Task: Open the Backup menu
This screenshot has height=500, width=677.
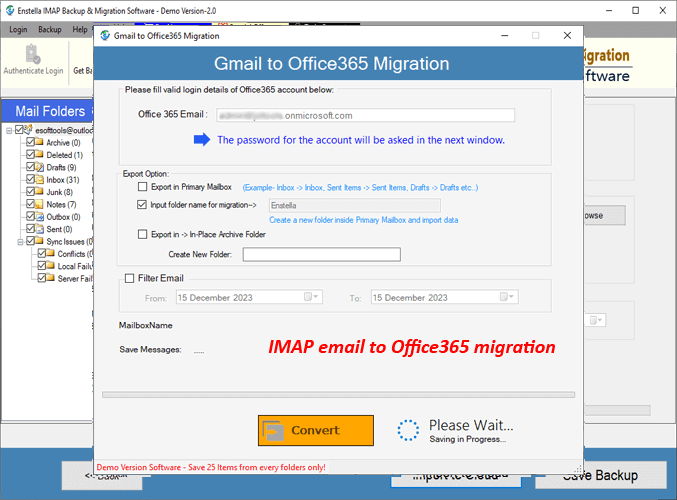Action: [x=50, y=29]
